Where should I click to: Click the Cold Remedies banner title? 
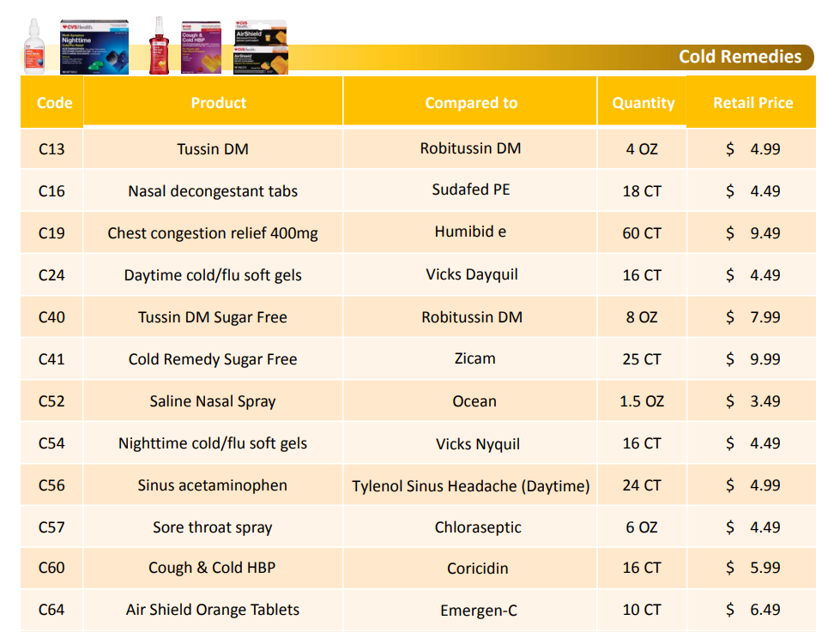[740, 57]
